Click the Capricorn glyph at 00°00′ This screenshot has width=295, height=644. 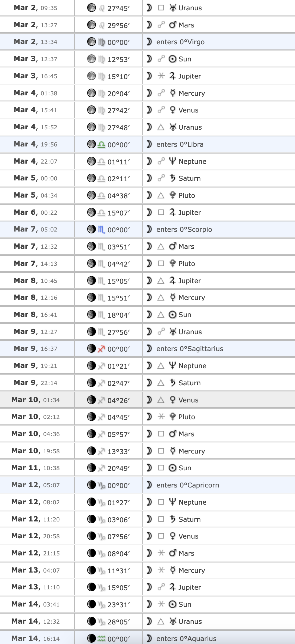tap(102, 485)
